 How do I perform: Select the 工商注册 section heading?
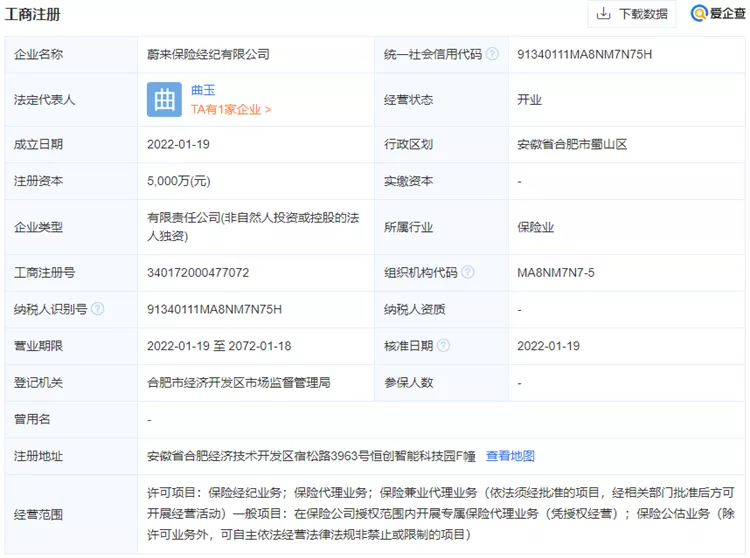(x=33, y=14)
